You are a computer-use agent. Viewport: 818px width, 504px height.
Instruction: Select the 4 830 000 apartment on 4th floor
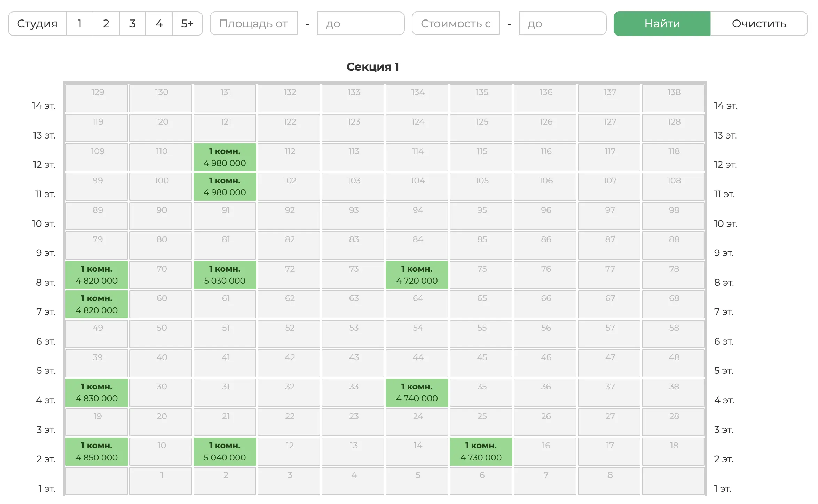[97, 393]
